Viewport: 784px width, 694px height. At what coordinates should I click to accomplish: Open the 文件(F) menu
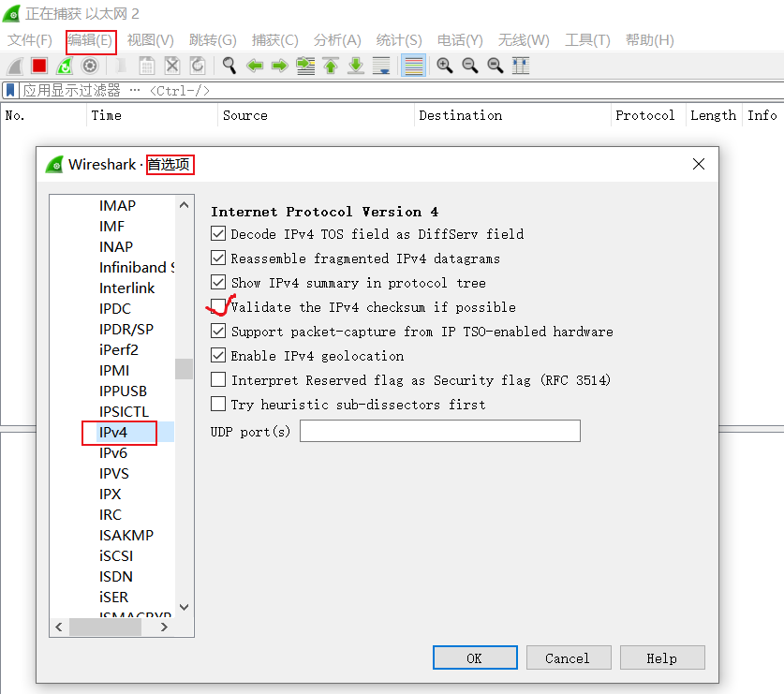coord(29,40)
